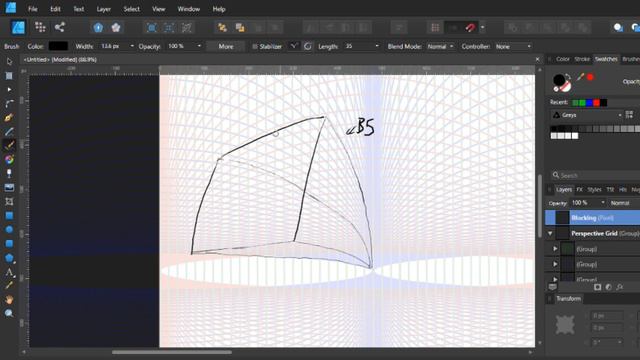Screen dimensions: 640x360
Task: Toggle rope stabilizer mode
Action: [x=293, y=46]
